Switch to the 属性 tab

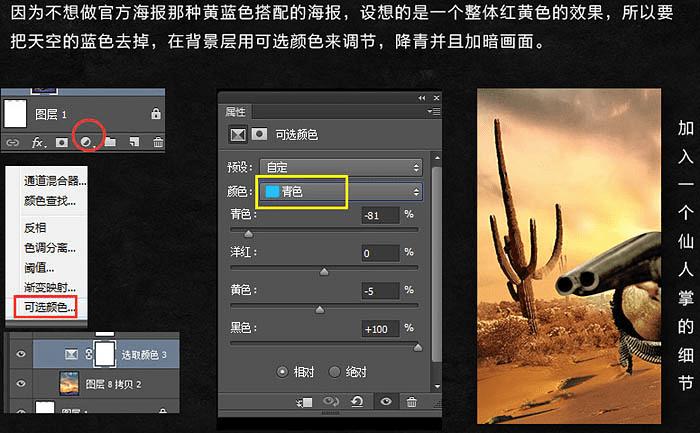click(235, 112)
